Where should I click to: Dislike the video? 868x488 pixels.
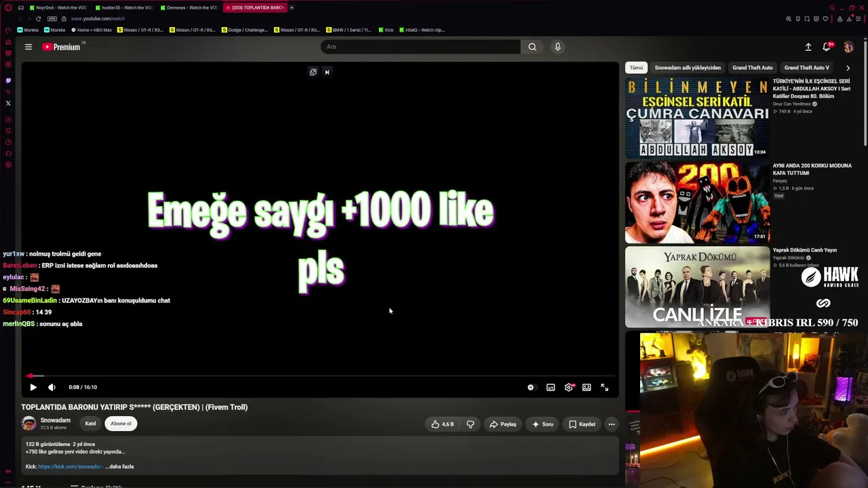pos(471,424)
